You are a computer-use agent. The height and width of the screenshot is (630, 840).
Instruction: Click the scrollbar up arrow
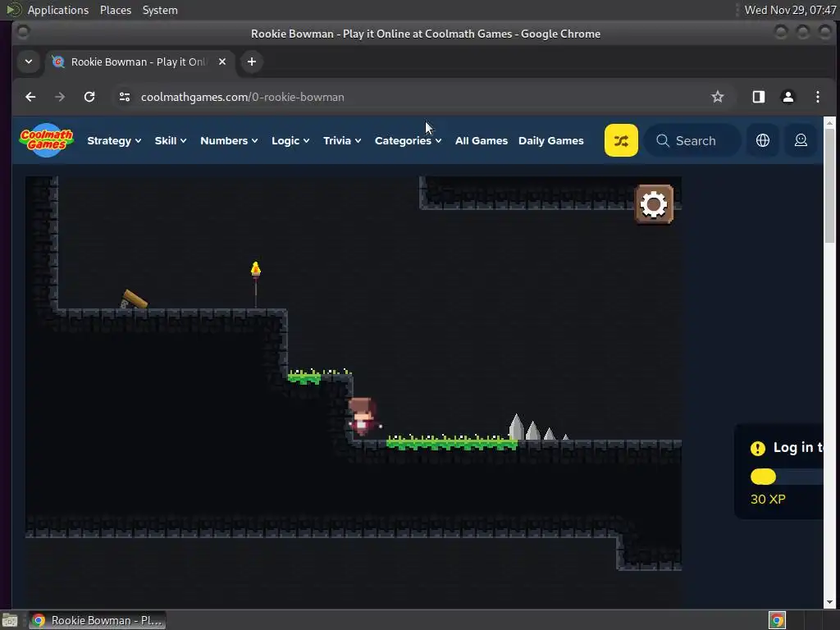coord(829,123)
